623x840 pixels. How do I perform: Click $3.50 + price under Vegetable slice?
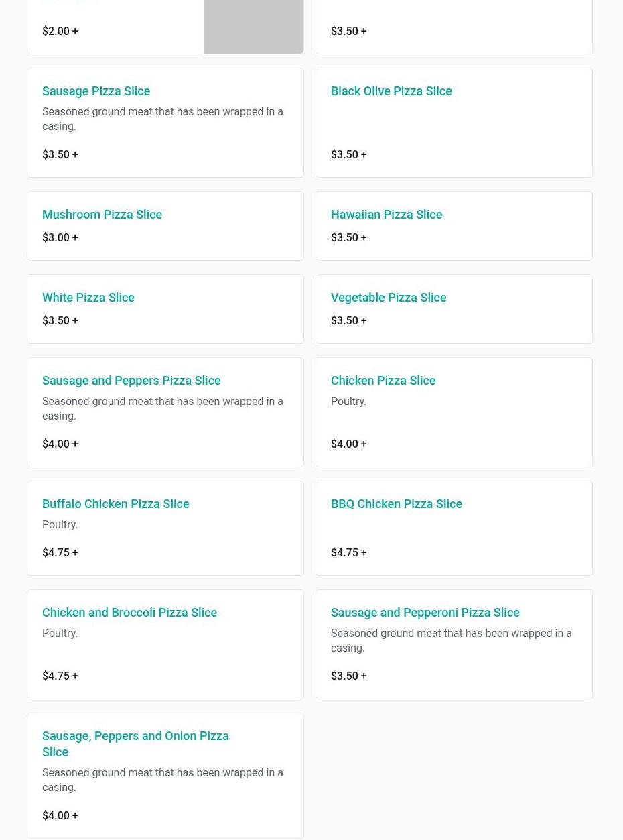pyautogui.click(x=348, y=321)
